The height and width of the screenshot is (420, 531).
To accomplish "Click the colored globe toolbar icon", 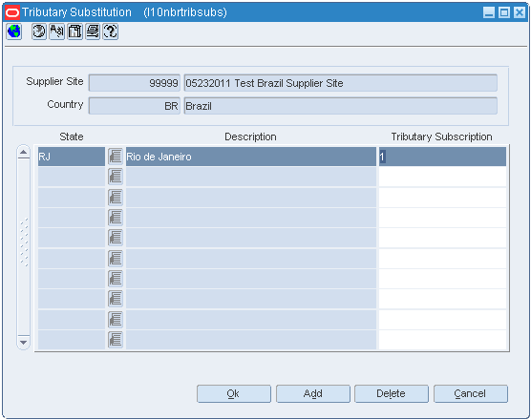I will pyautogui.click(x=14, y=31).
